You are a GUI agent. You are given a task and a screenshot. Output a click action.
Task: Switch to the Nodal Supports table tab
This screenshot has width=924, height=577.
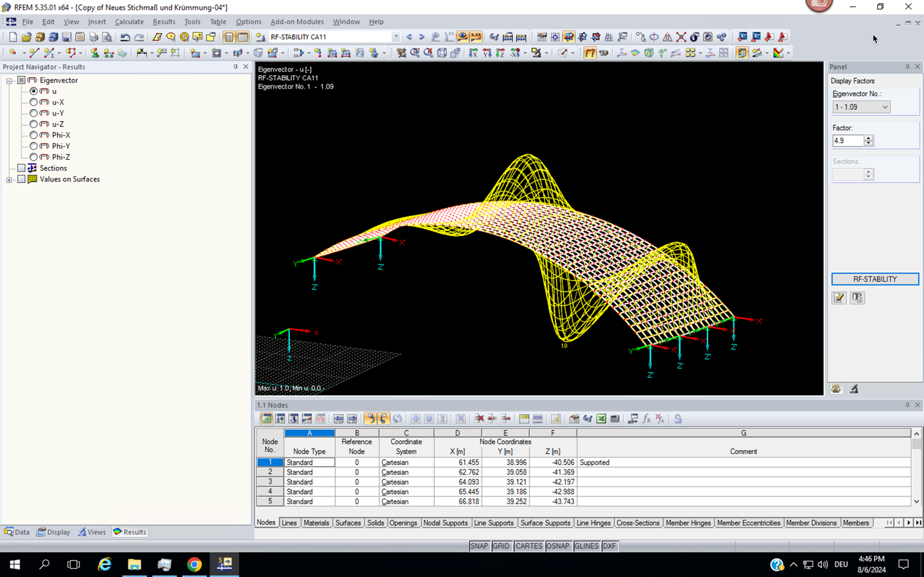(445, 523)
